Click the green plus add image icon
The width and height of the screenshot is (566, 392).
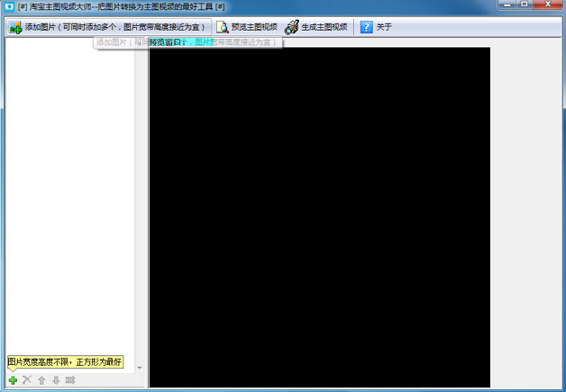pos(13,380)
